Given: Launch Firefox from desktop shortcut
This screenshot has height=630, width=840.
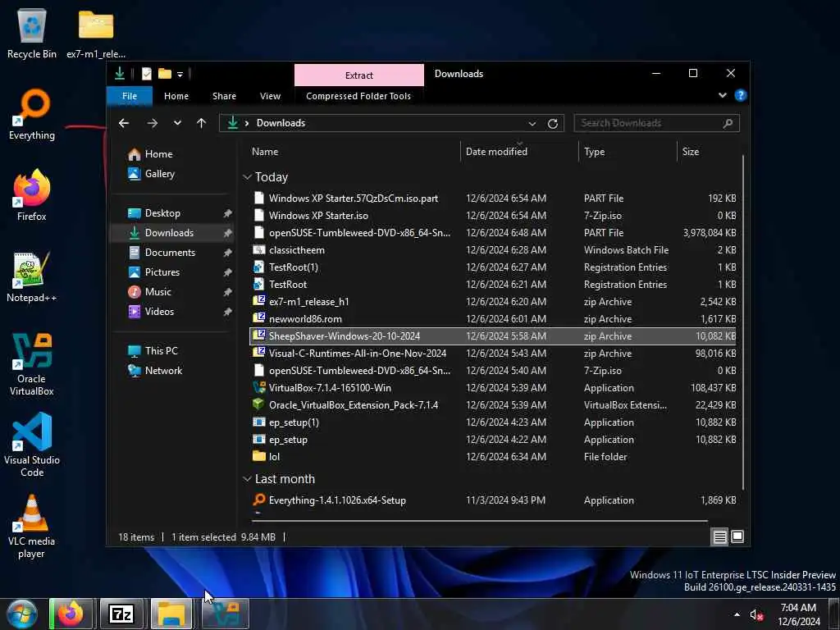Looking at the screenshot, I should 32,195.
